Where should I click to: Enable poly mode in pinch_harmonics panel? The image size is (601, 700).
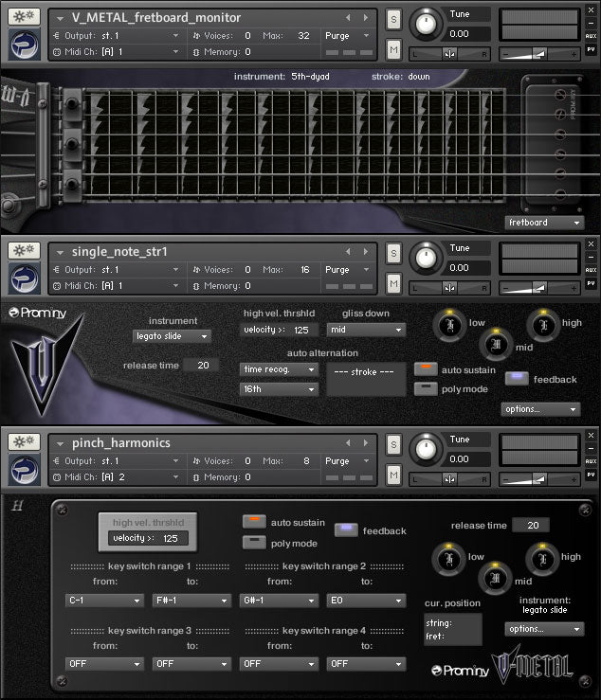(253, 543)
